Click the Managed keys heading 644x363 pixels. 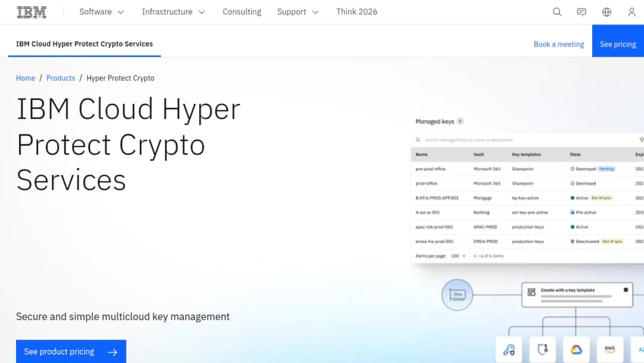coord(435,121)
